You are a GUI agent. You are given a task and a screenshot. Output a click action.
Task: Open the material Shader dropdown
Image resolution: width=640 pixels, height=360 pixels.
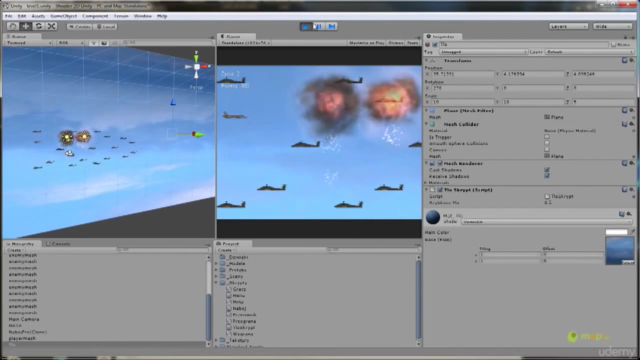547,222
